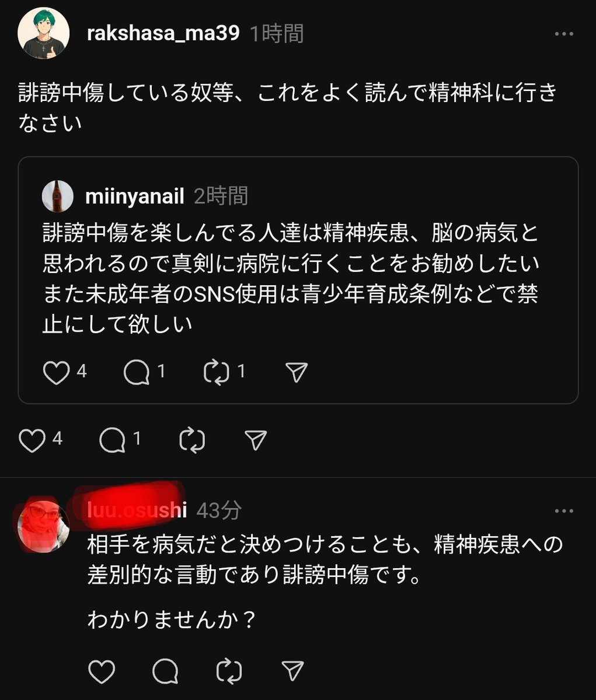
Task: Open more options for rakshasa_ma39 post
Action: pyautogui.click(x=563, y=34)
